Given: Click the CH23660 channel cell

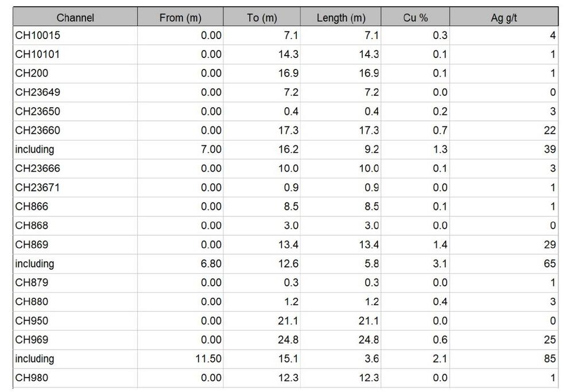Looking at the screenshot, I should coord(75,131).
